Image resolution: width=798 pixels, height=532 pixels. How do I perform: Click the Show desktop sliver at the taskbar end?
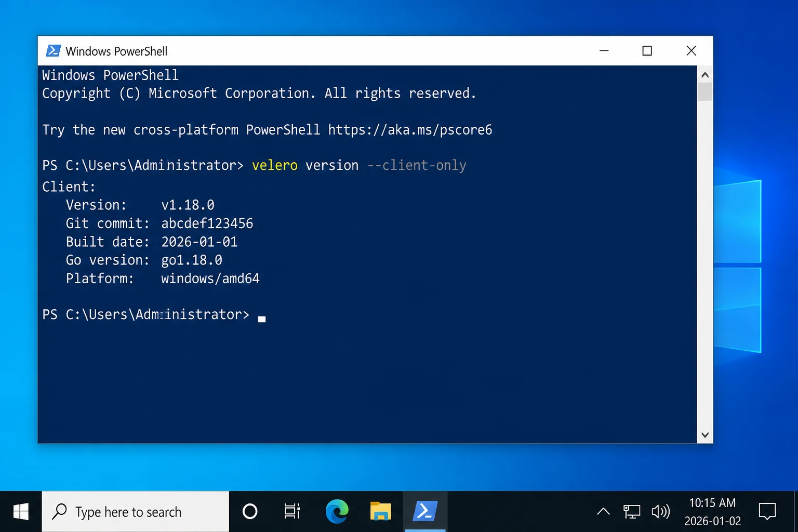point(796,512)
